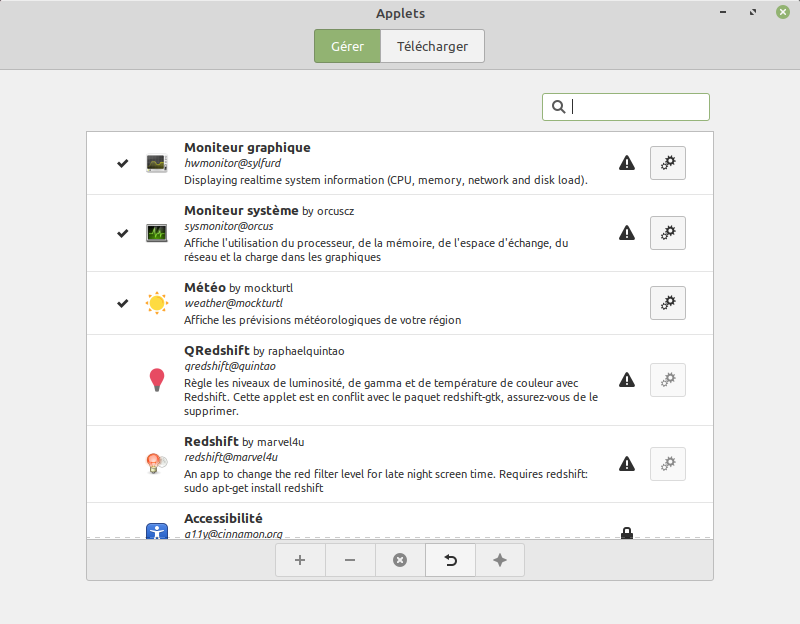Remove applet using the minus button
The width and height of the screenshot is (800, 624).
tap(350, 560)
